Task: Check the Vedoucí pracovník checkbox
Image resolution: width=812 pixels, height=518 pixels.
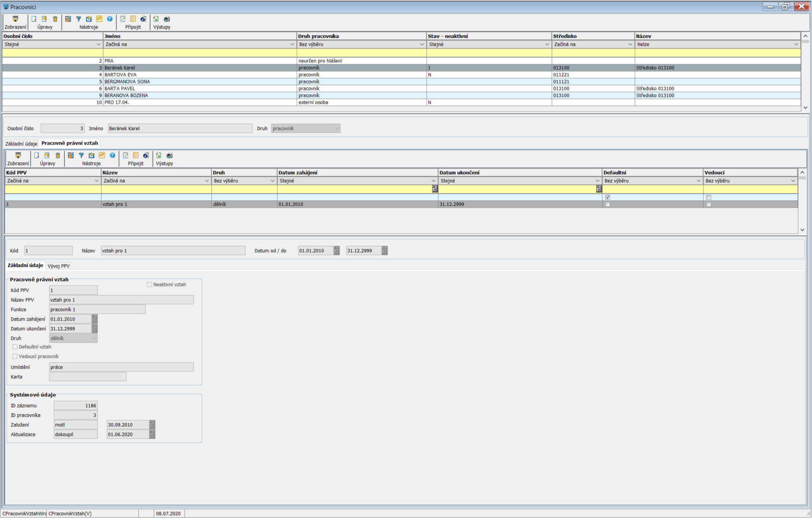Action: pos(15,357)
